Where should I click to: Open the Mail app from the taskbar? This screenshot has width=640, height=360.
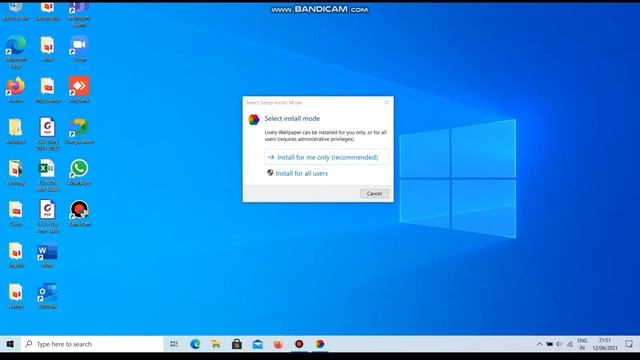(258, 344)
